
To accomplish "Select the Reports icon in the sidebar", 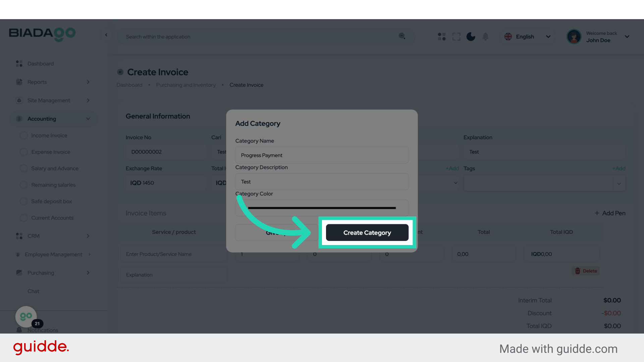I will pos(19,82).
